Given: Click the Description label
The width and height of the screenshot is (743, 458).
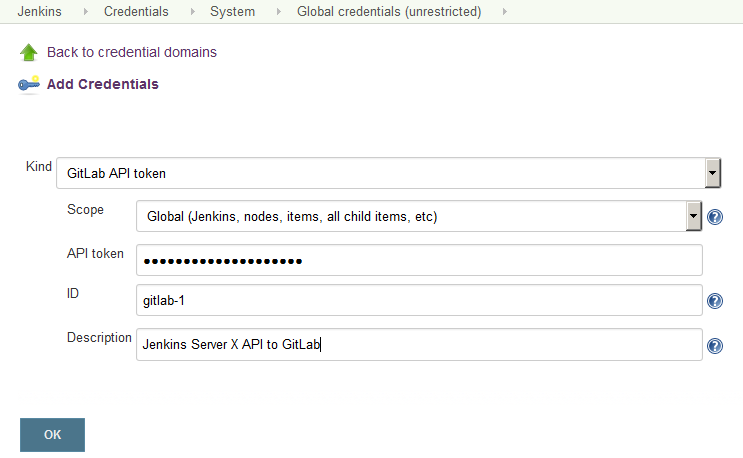Looking at the screenshot, I should (x=99, y=338).
